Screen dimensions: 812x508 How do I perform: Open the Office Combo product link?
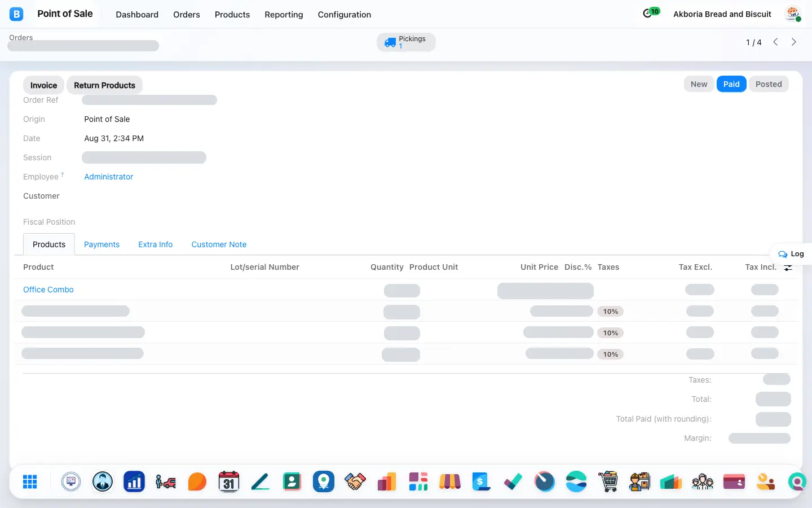point(48,290)
